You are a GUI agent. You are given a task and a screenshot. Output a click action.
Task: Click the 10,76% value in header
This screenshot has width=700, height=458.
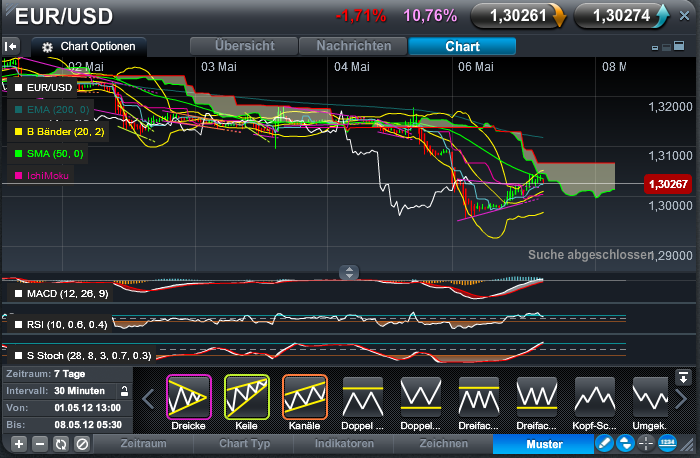tap(430, 16)
